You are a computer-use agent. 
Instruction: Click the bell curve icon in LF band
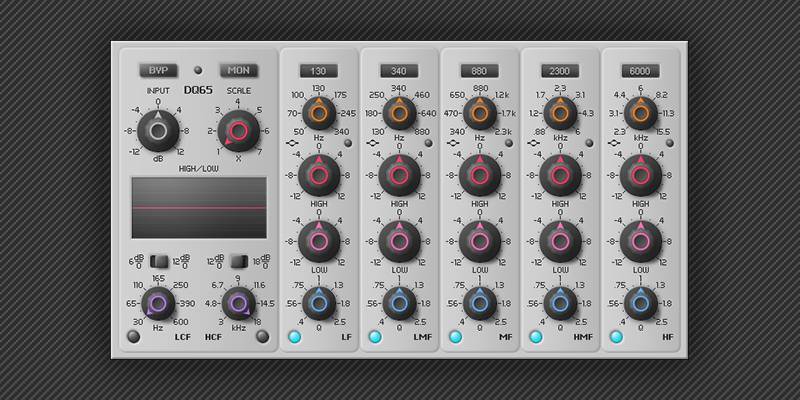click(x=293, y=143)
